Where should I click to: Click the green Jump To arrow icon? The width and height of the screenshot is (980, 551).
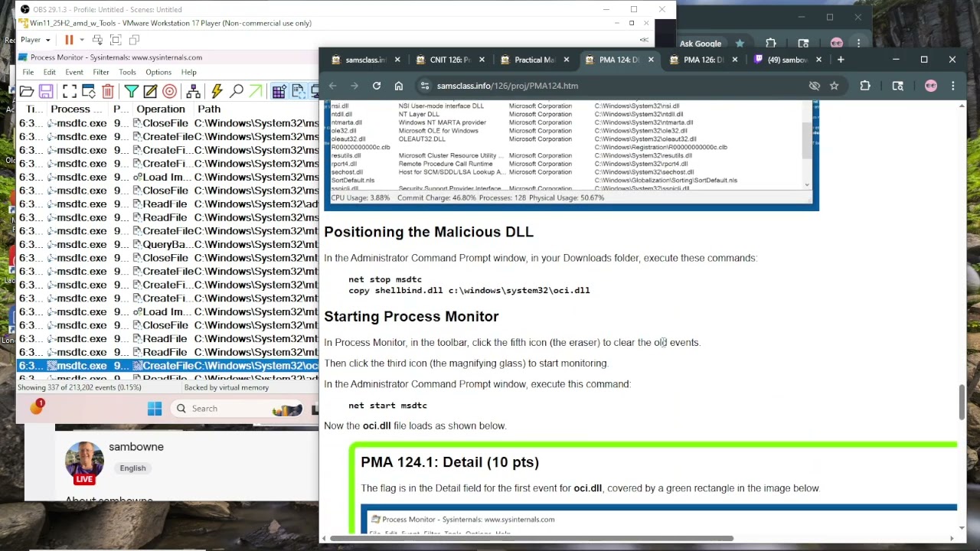256,92
